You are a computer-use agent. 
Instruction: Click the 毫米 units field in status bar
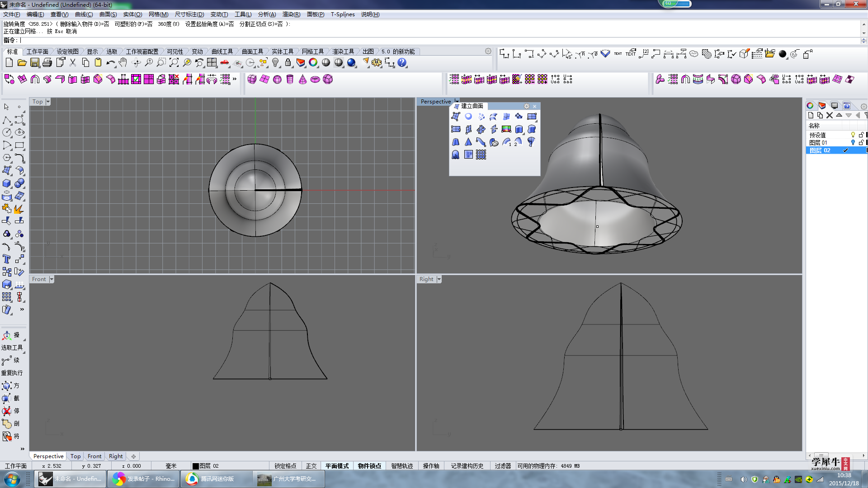(x=171, y=466)
